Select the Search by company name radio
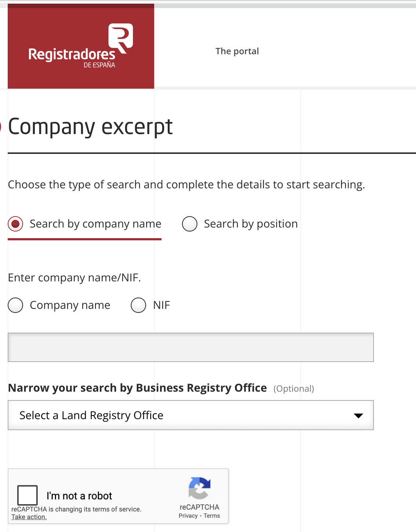 [x=16, y=224]
